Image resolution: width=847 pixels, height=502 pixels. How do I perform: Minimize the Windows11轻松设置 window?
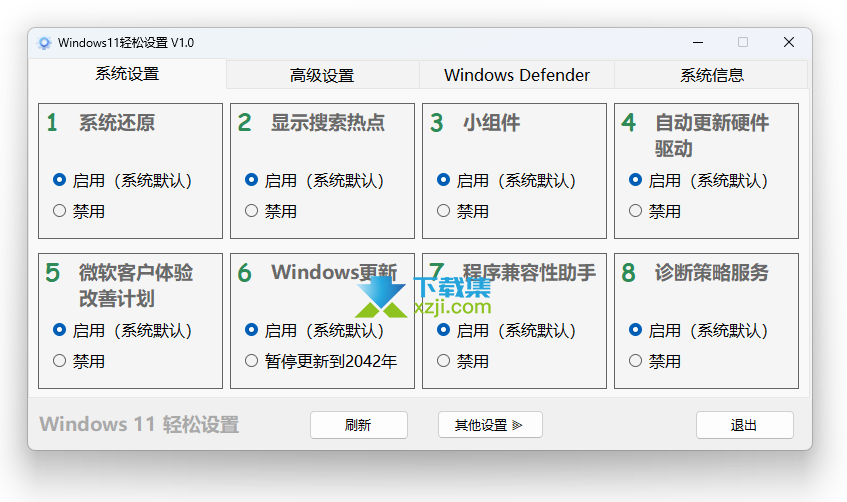[x=698, y=42]
